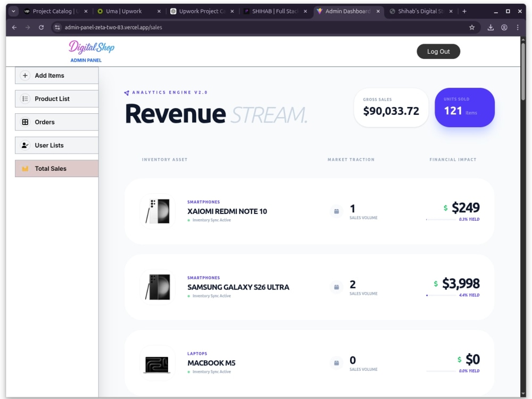Click the sales volume icon in Xiaomi row
This screenshot has width=532, height=399.
(x=337, y=211)
